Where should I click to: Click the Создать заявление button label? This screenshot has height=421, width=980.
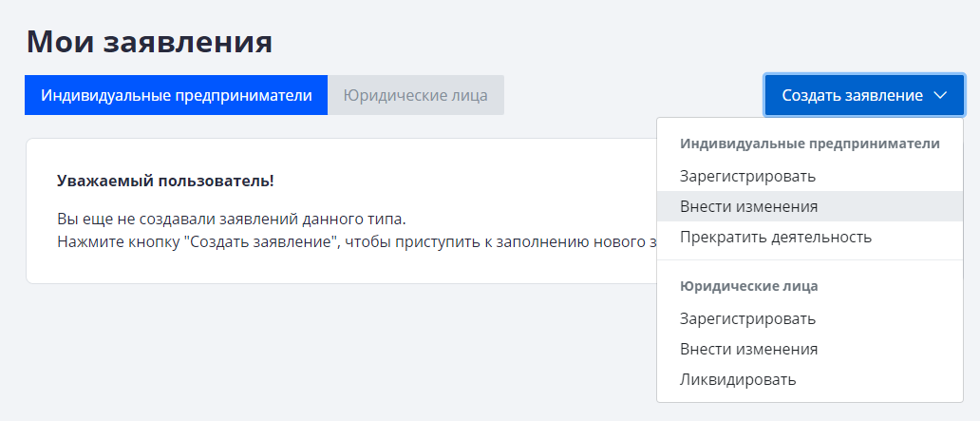[852, 96]
